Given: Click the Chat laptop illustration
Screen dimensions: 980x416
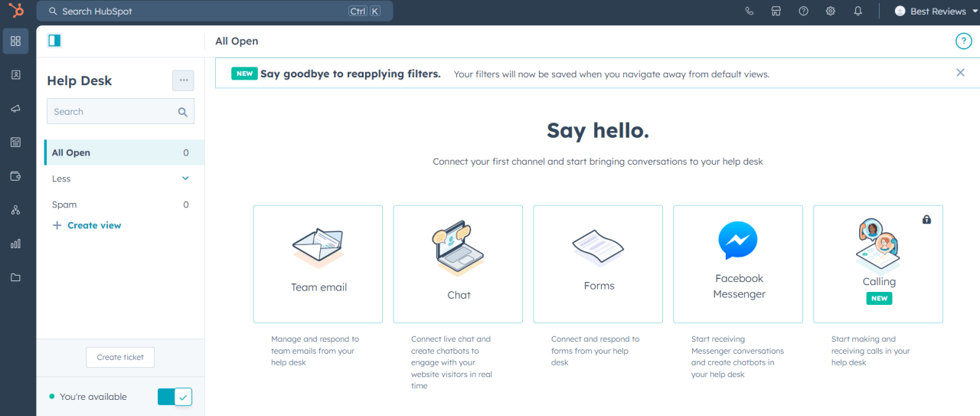Looking at the screenshot, I should click(x=459, y=249).
